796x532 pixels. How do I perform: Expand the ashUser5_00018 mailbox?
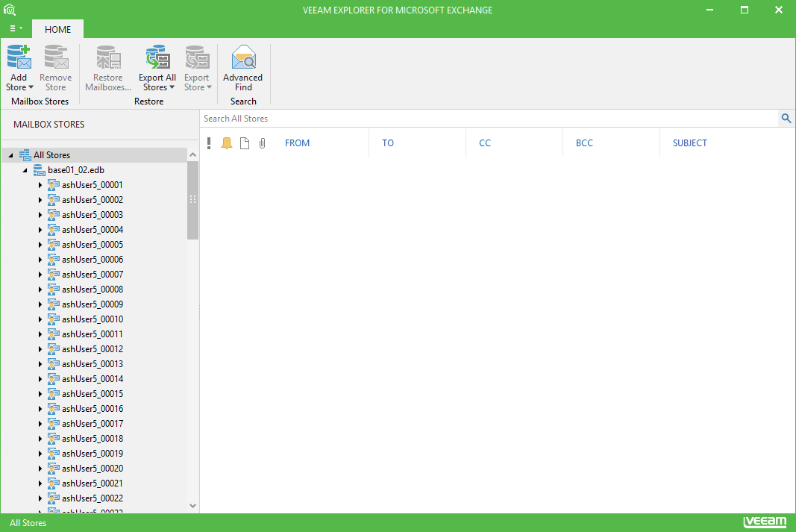pyautogui.click(x=40, y=439)
